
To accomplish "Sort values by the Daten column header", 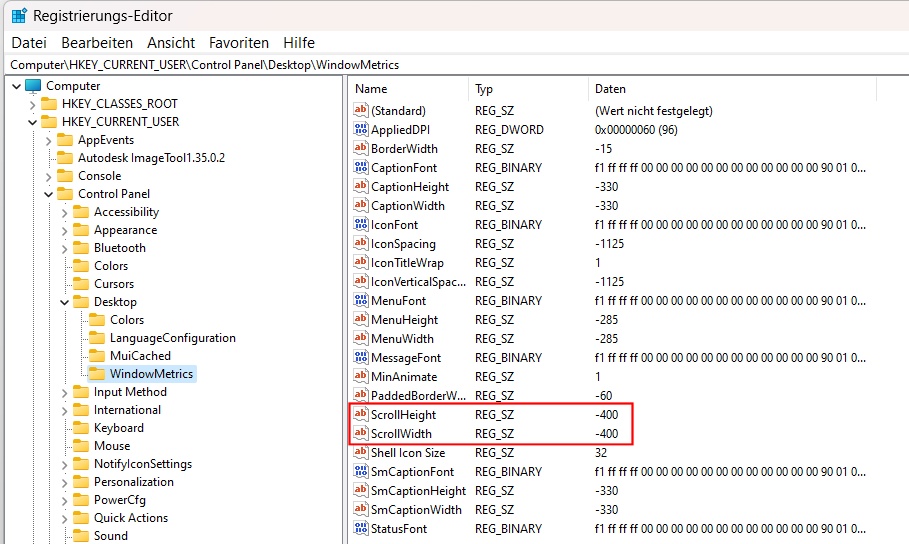I will (732, 89).
